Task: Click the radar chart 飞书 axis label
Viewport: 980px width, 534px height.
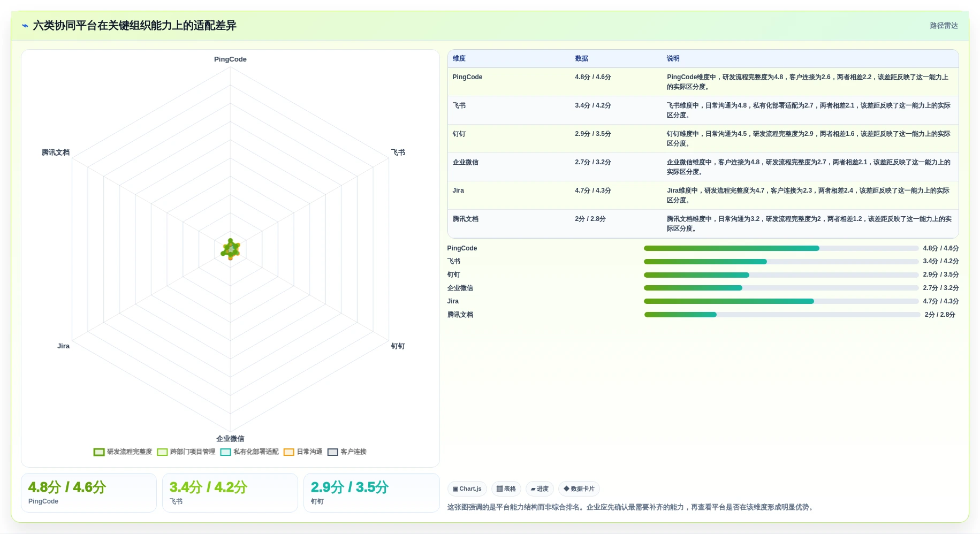Action: point(398,152)
